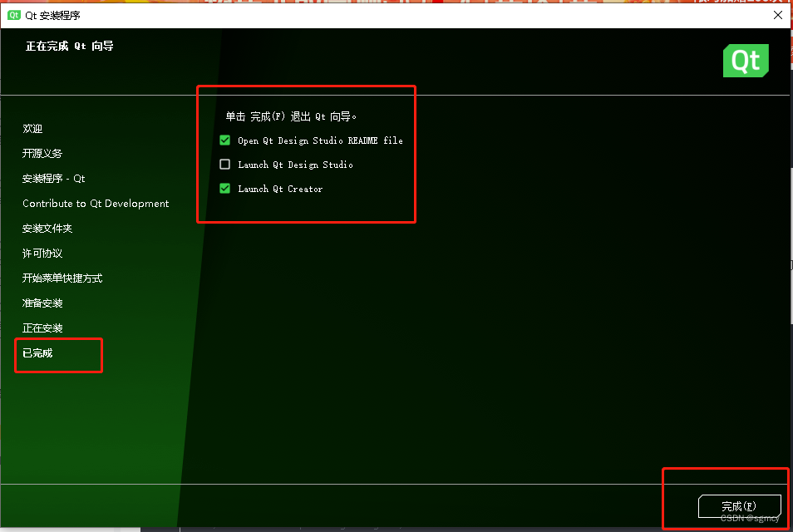This screenshot has width=793, height=532.
Task: Uncheck Open Qt Design Studio README file
Action: [x=225, y=140]
